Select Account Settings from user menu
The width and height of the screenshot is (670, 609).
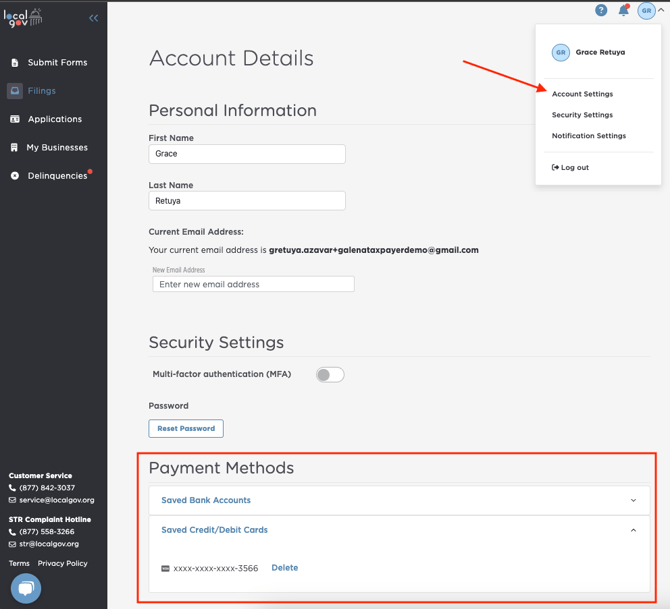pos(582,94)
